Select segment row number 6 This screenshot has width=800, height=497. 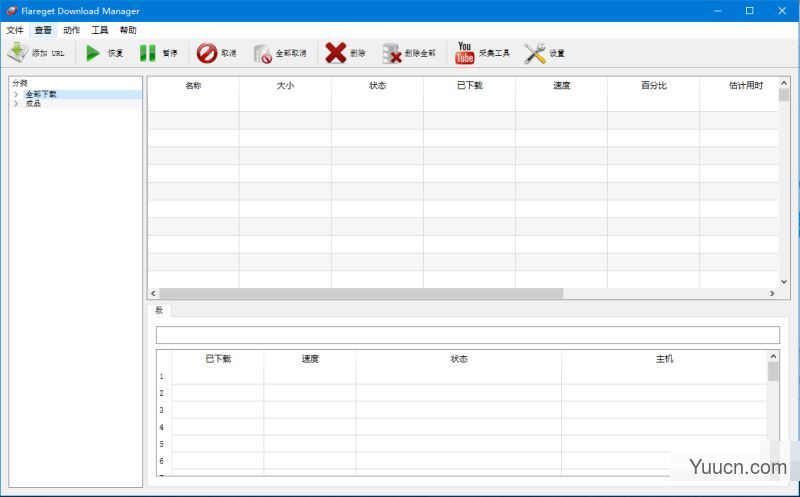pyautogui.click(x=161, y=461)
